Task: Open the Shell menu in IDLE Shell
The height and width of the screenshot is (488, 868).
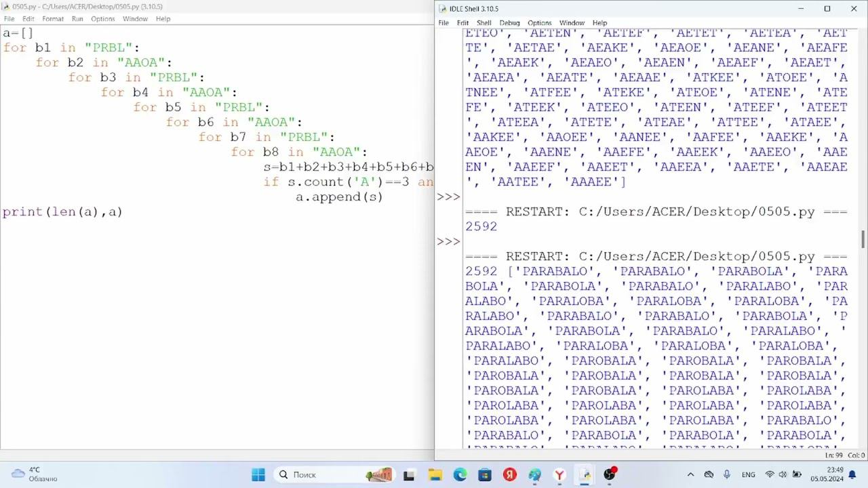Action: tap(484, 23)
